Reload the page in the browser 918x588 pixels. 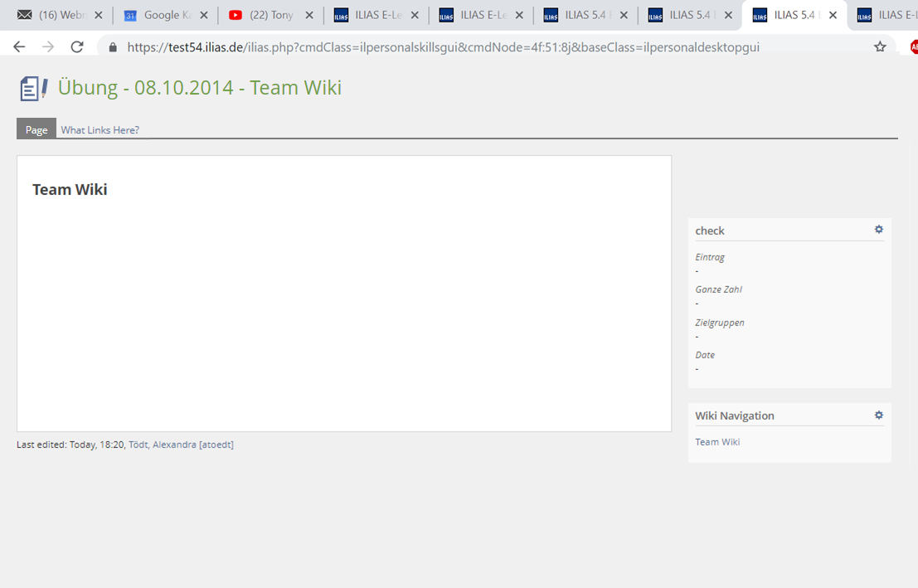(77, 47)
